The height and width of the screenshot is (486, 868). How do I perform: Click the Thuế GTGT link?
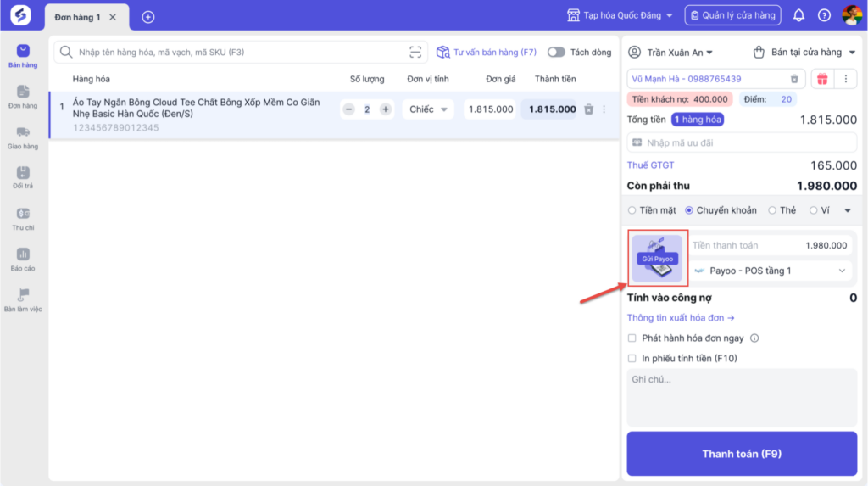pyautogui.click(x=650, y=165)
